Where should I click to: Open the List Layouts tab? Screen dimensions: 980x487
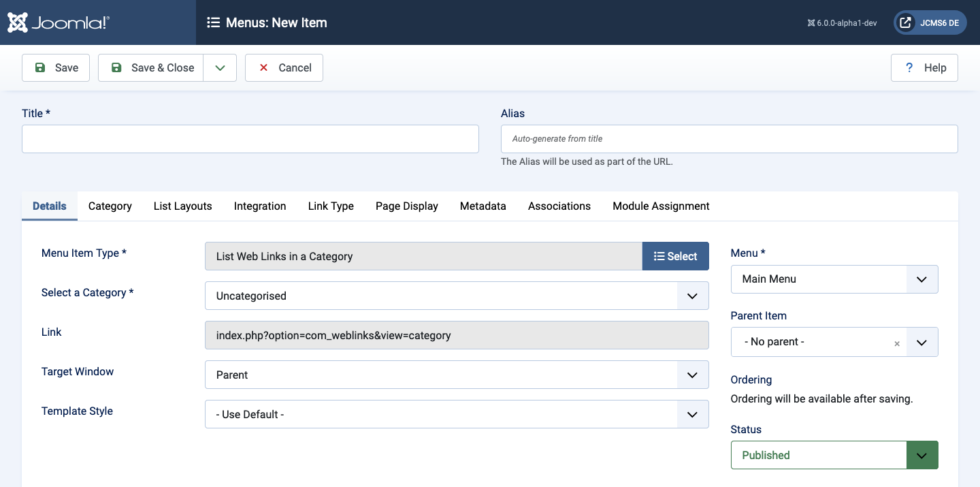[183, 206]
